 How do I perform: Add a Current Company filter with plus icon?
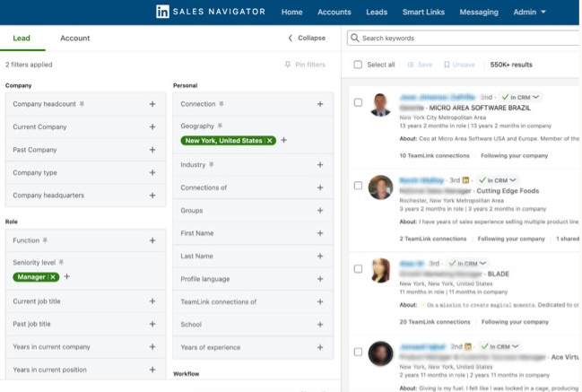click(152, 127)
